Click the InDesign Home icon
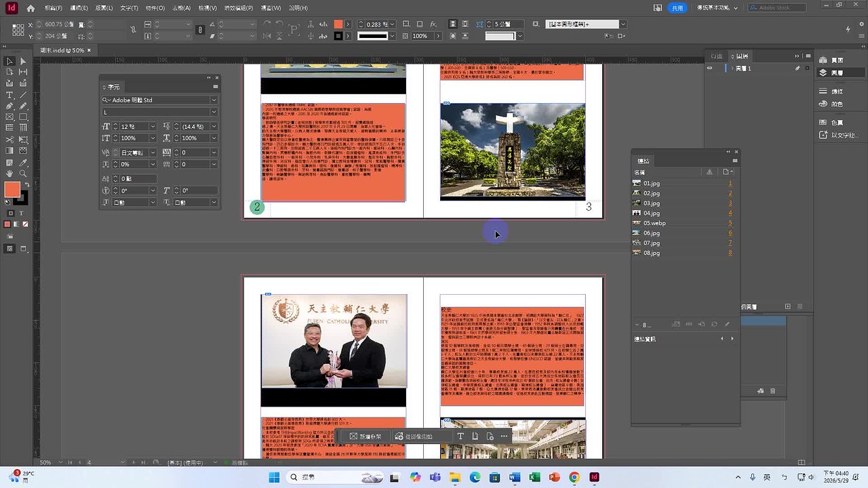 coord(30,8)
